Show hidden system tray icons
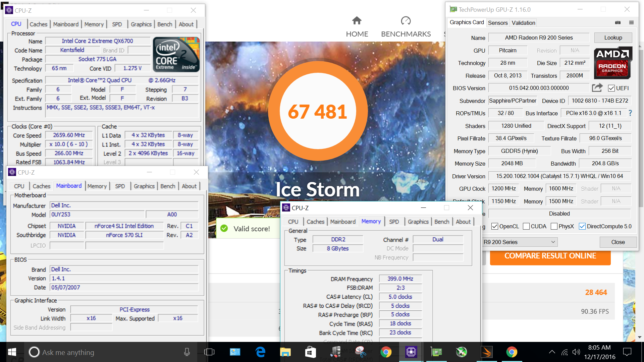 [552, 352]
